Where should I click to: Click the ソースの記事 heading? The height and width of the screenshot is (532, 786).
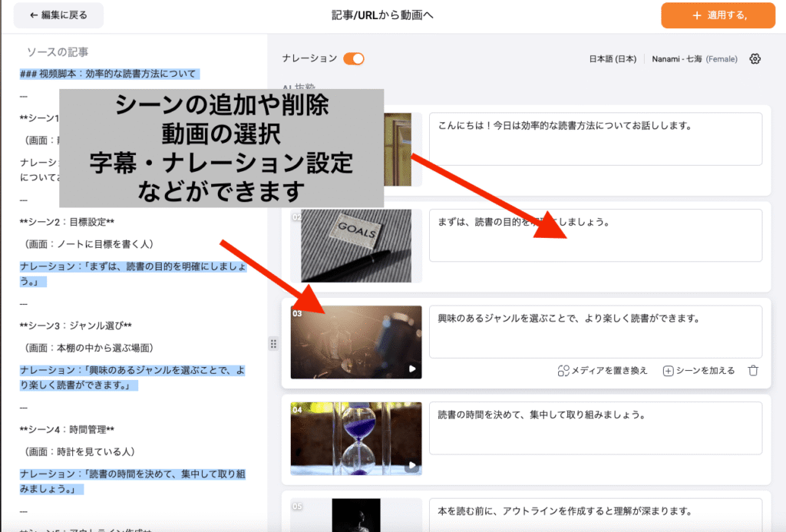coord(57,51)
